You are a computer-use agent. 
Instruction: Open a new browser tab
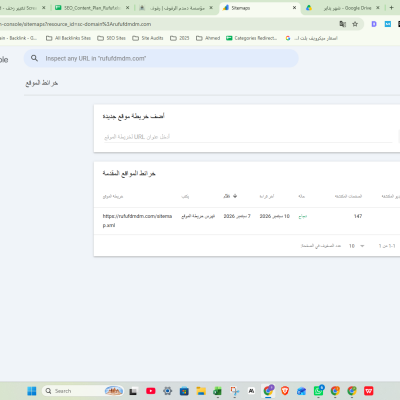click(392, 8)
